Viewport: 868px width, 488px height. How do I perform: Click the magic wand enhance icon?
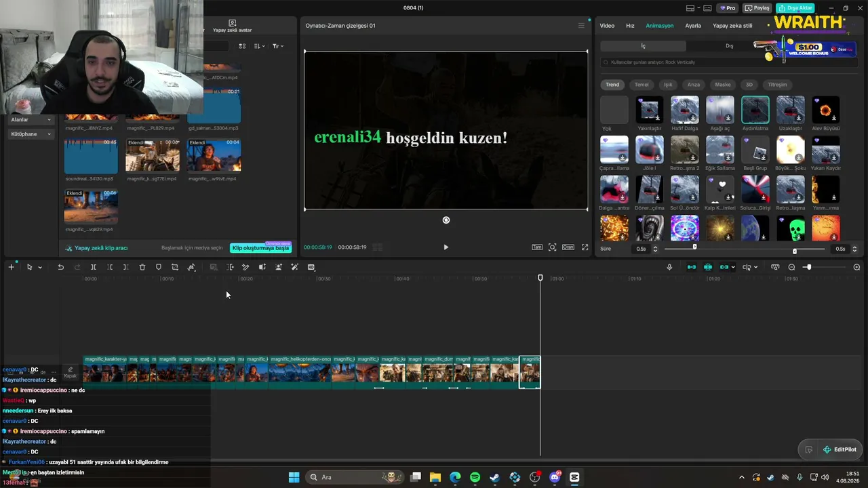click(x=294, y=267)
